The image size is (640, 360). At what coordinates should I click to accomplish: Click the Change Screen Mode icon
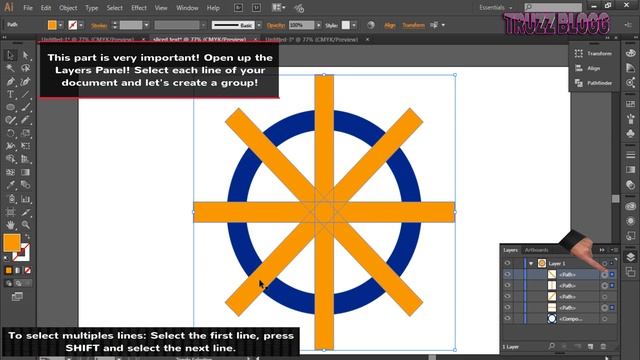[17, 296]
